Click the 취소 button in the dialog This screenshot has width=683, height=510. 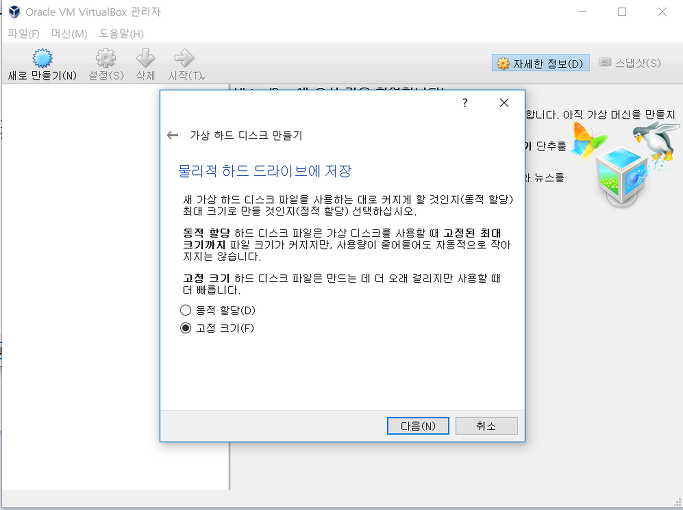[487, 426]
